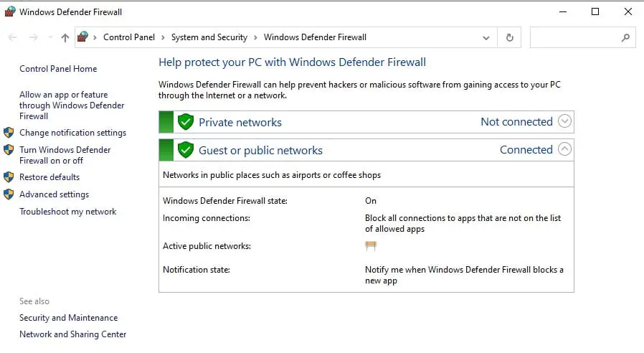Open Advanced settings link
Image resolution: width=644 pixels, height=353 pixels.
[x=55, y=194]
